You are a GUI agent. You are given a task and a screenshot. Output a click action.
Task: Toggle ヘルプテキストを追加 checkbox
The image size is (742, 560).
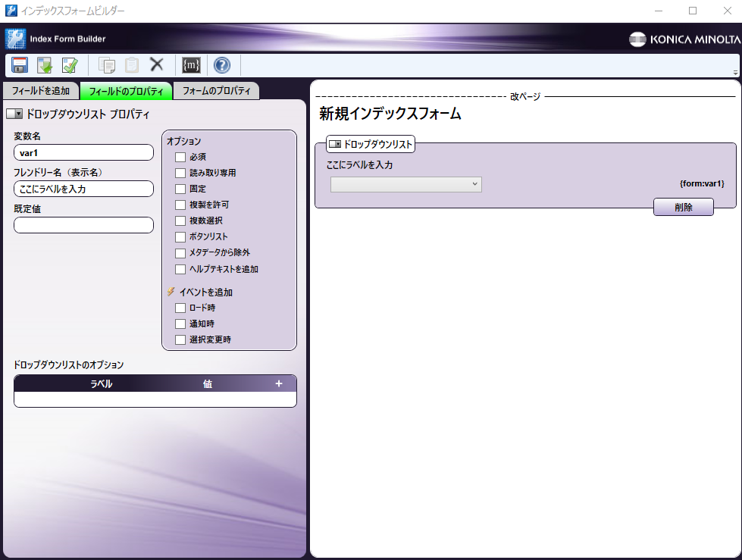click(180, 269)
